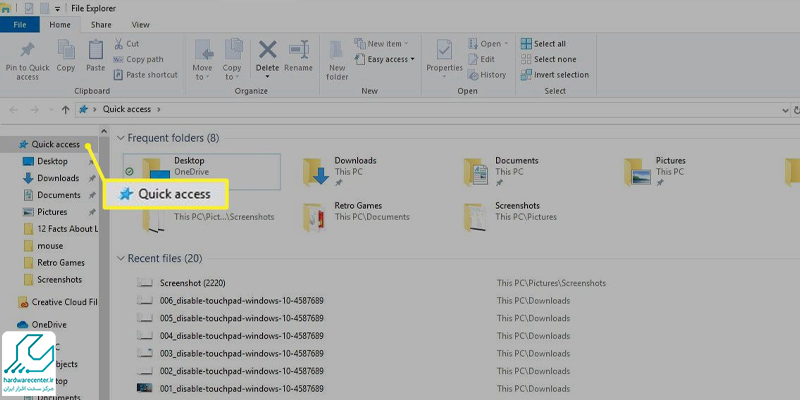Viewport: 800px width, 400px height.
Task: Open the 12 Facts About folder
Action: coord(61,229)
